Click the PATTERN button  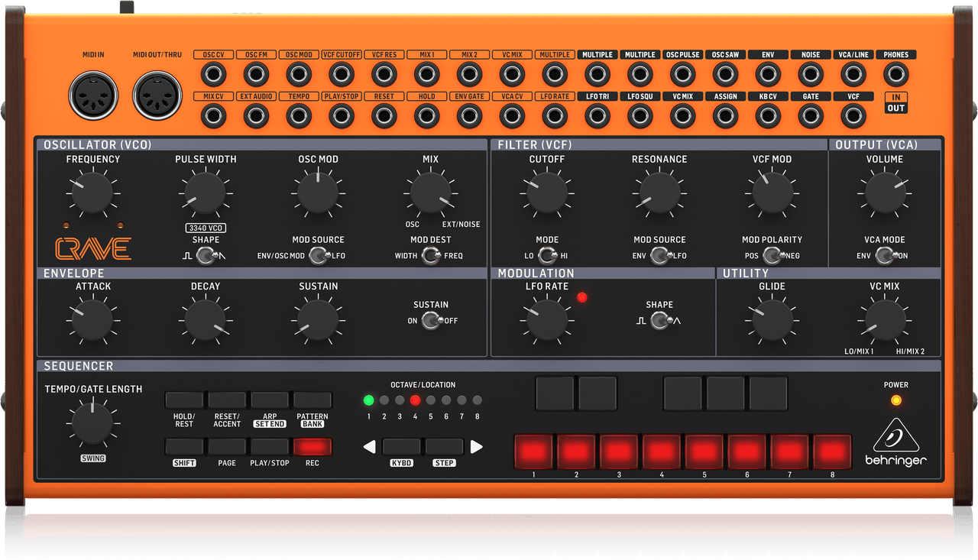(x=313, y=400)
